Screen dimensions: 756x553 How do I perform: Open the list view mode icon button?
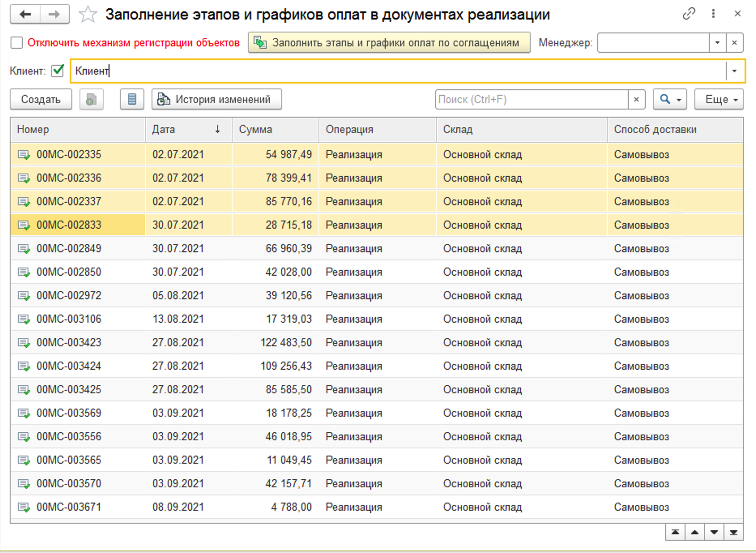click(x=132, y=99)
